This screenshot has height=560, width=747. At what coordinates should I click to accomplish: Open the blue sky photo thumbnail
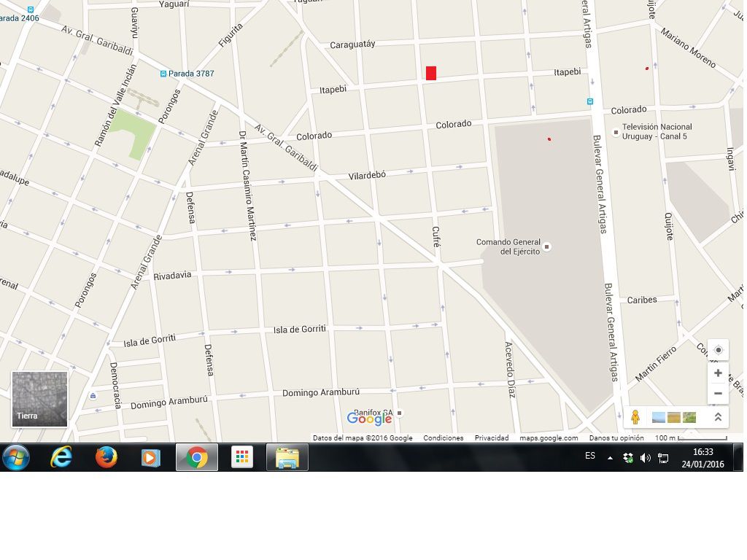659,418
